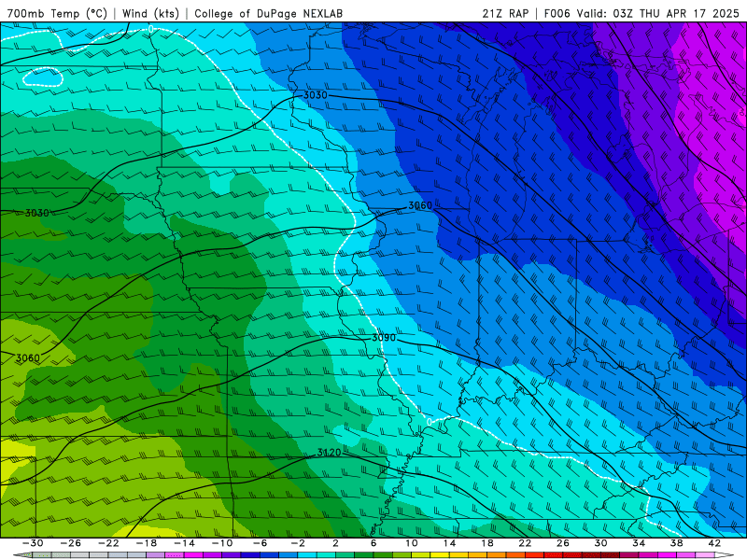Select the 'College of DuPage NEXLAB' credit text
This screenshot has width=747, height=560.
[x=268, y=13]
